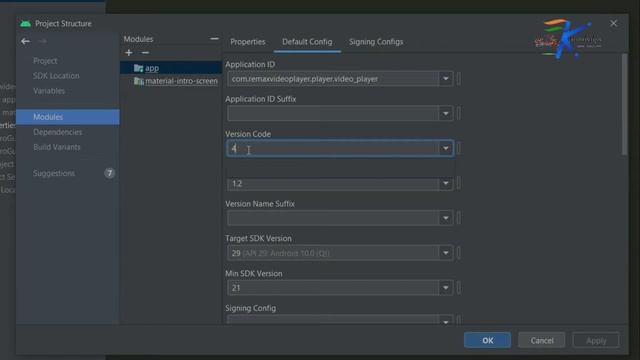The width and height of the screenshot is (640, 360).
Task: Expand the 1.2 version name dropdown arrow
Action: tap(446, 183)
